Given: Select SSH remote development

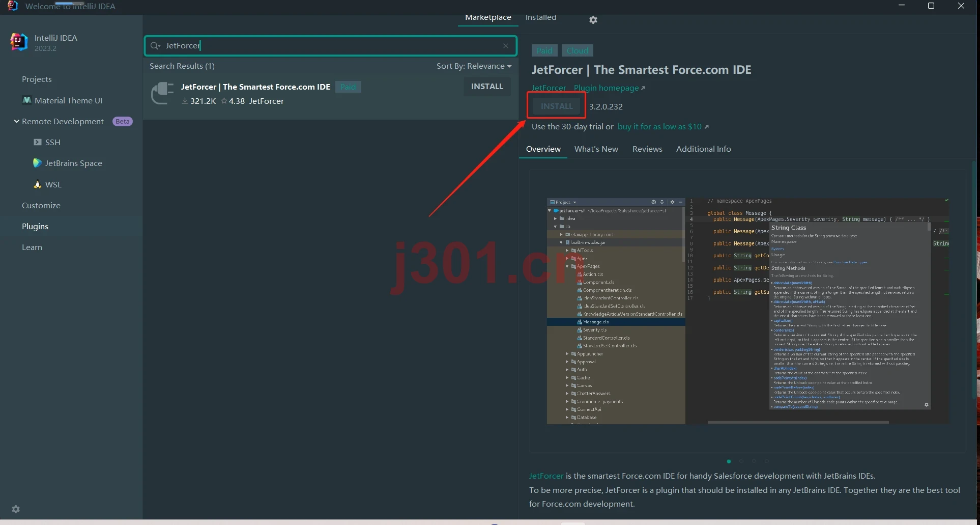Looking at the screenshot, I should [x=47, y=142].
